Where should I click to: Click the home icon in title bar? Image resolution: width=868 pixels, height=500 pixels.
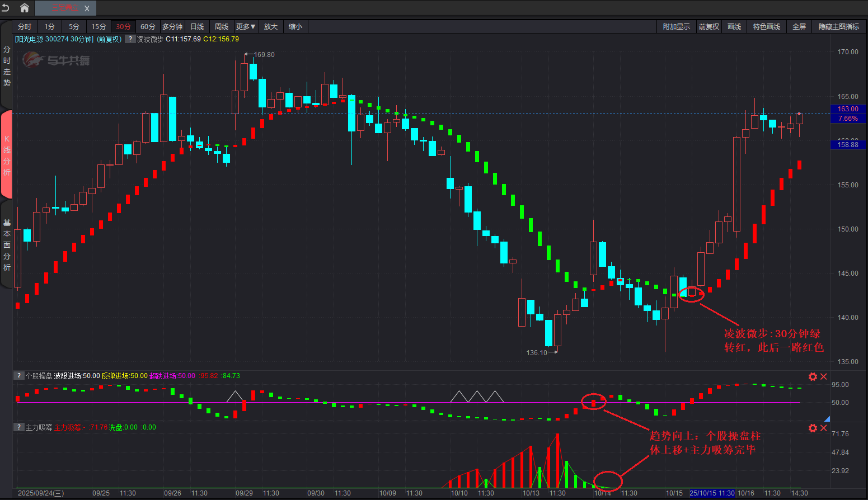pos(25,8)
